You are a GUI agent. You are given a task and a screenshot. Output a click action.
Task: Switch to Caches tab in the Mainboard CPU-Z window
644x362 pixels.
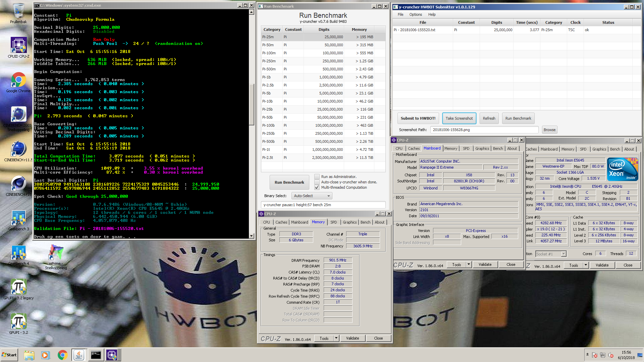click(414, 148)
